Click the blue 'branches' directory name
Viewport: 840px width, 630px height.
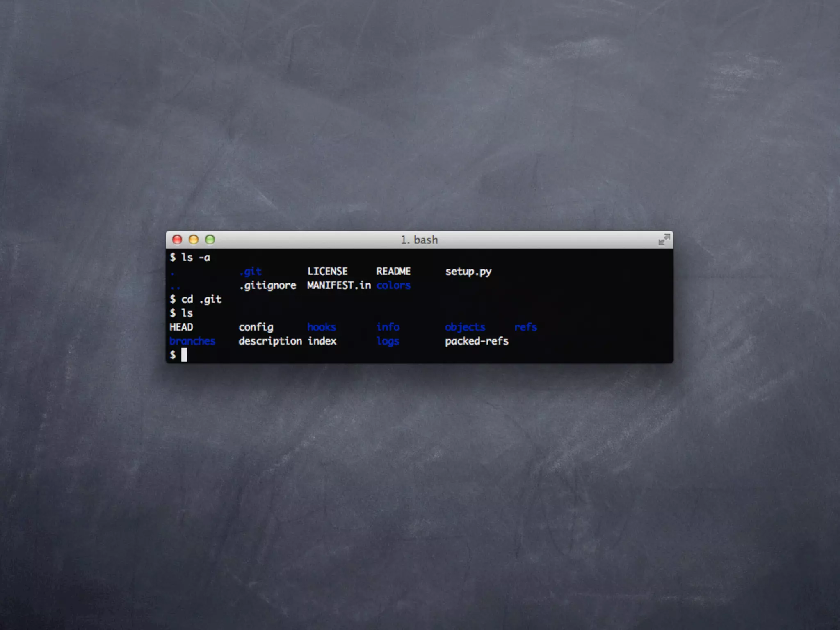pyautogui.click(x=192, y=341)
